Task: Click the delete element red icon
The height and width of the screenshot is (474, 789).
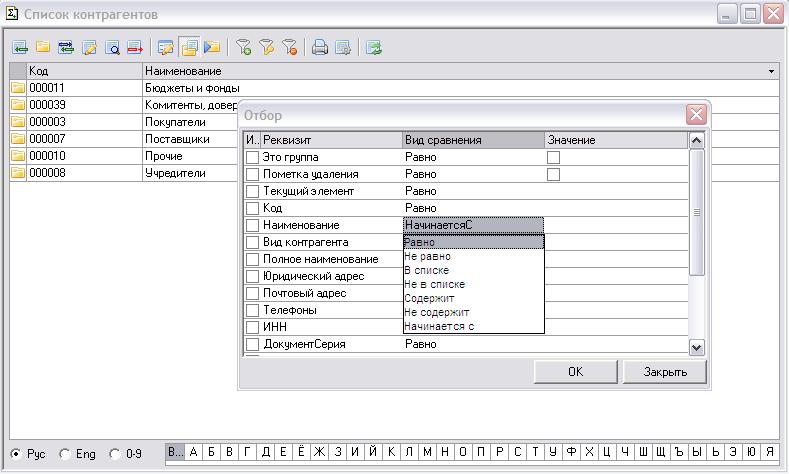Action: 135,47
